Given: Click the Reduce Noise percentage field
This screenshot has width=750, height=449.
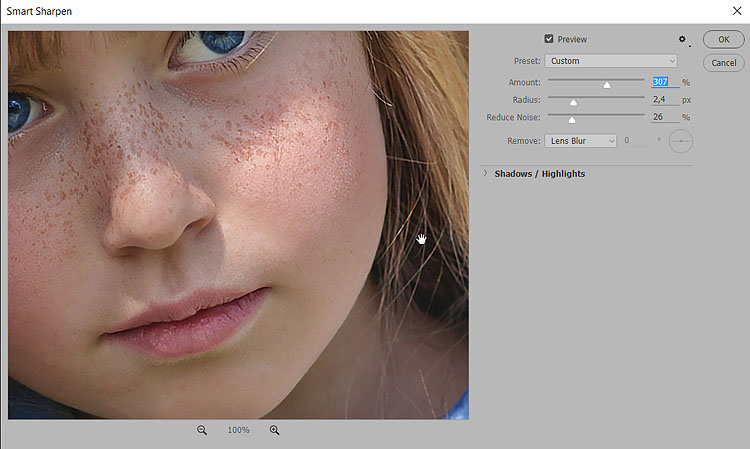Looking at the screenshot, I should click(663, 117).
